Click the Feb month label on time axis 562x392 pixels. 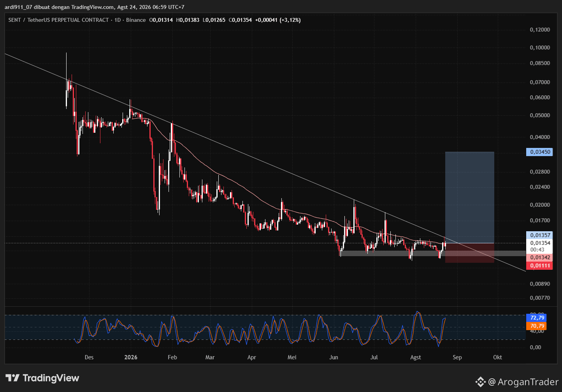(x=172, y=357)
